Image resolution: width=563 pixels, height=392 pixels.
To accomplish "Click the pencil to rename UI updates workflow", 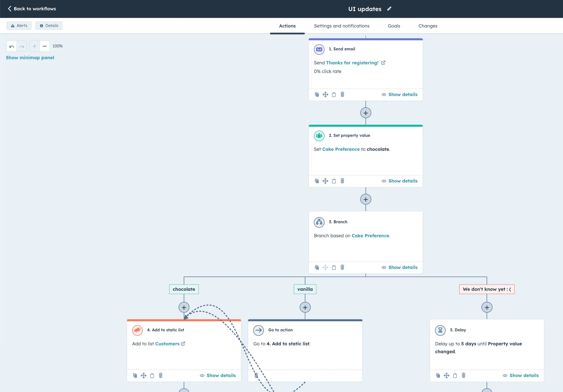I will pos(389,9).
